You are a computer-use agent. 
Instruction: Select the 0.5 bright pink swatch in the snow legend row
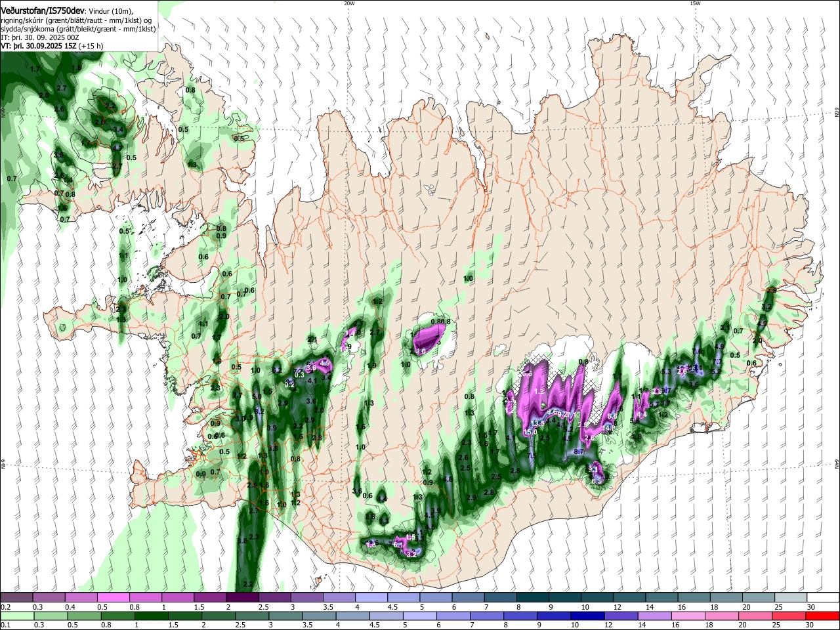(113, 598)
